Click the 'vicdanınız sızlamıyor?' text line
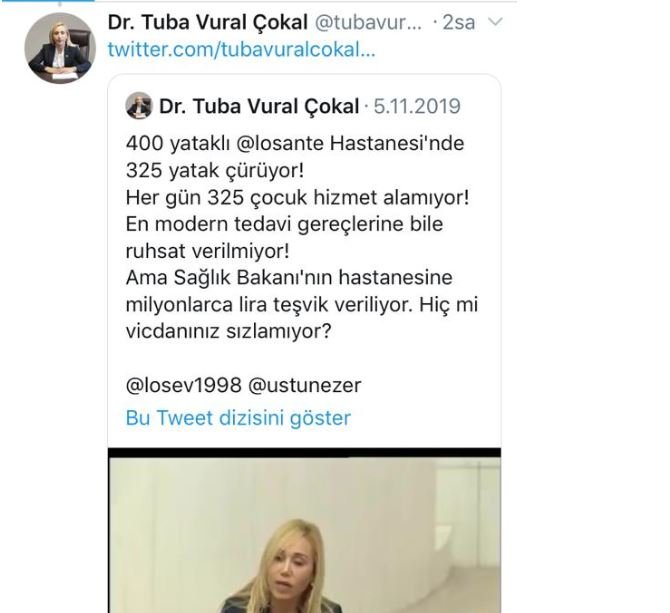Viewport: 670px width, 613px height. coord(229,331)
